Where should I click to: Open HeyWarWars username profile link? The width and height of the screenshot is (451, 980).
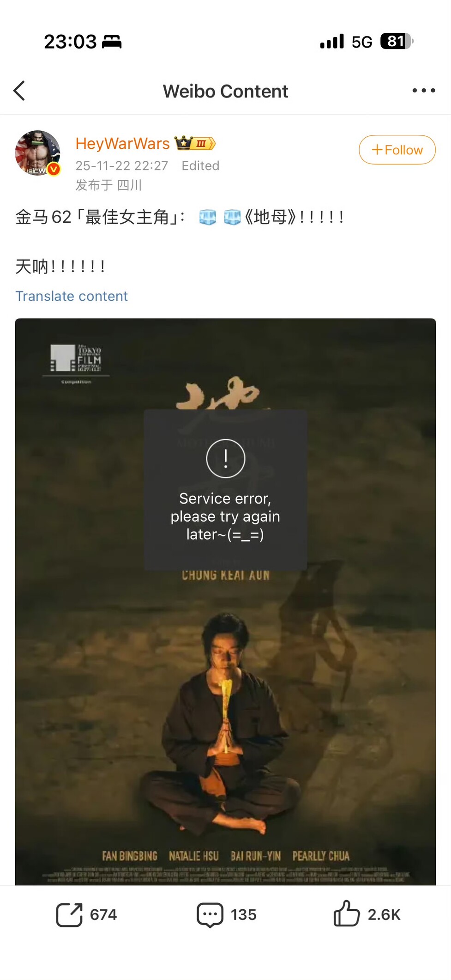123,144
